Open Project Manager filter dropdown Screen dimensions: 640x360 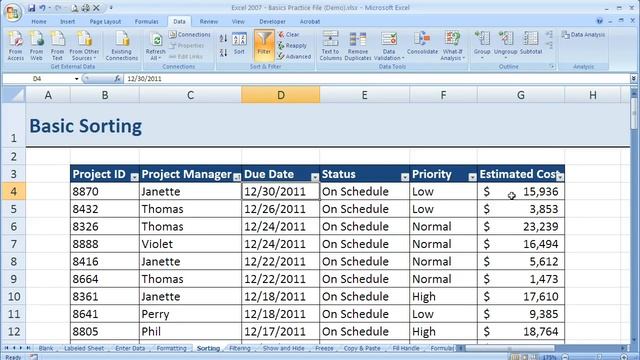(237, 177)
